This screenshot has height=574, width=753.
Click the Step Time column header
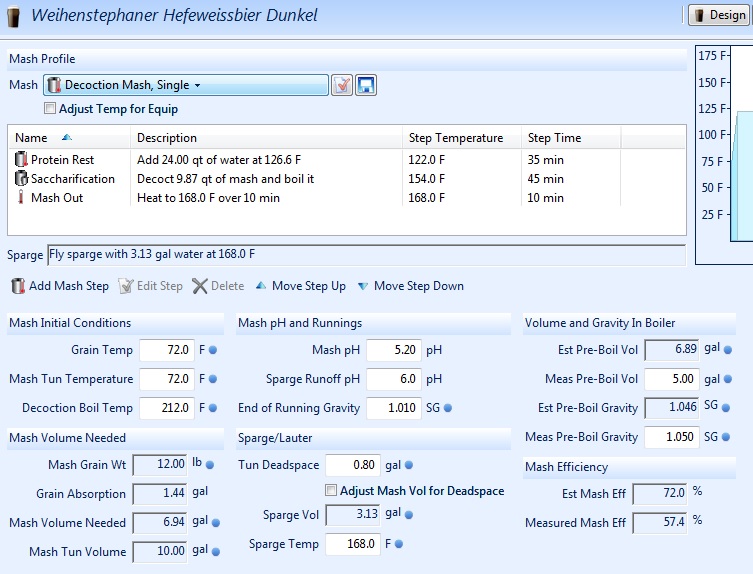click(571, 138)
